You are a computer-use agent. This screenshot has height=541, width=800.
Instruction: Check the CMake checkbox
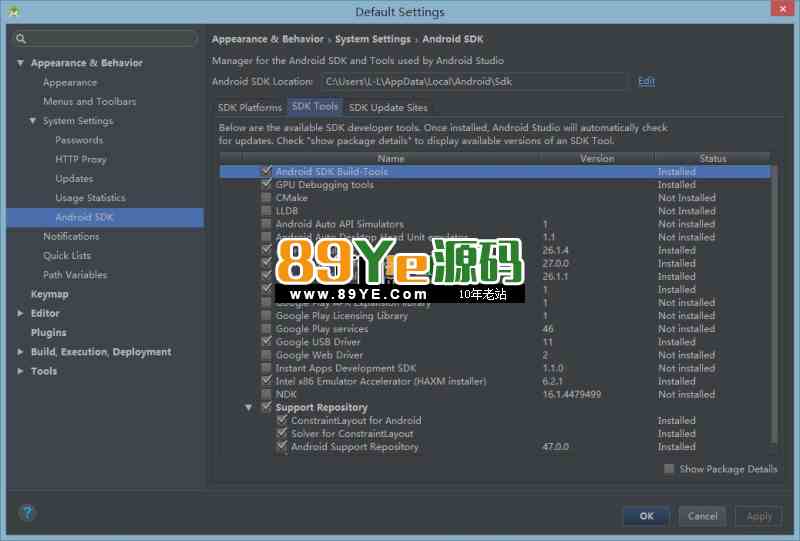tap(266, 198)
